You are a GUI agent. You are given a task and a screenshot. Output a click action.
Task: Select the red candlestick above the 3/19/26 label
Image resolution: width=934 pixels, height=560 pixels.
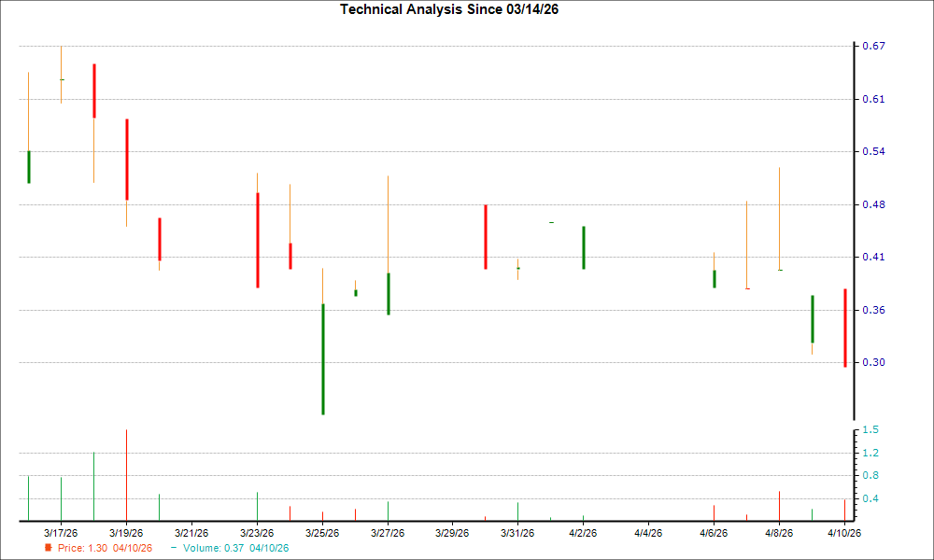click(x=127, y=159)
